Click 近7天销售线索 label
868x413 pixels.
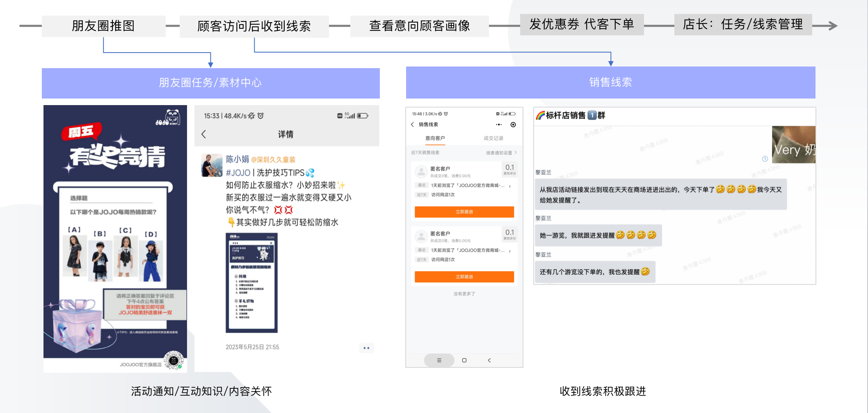(x=425, y=153)
